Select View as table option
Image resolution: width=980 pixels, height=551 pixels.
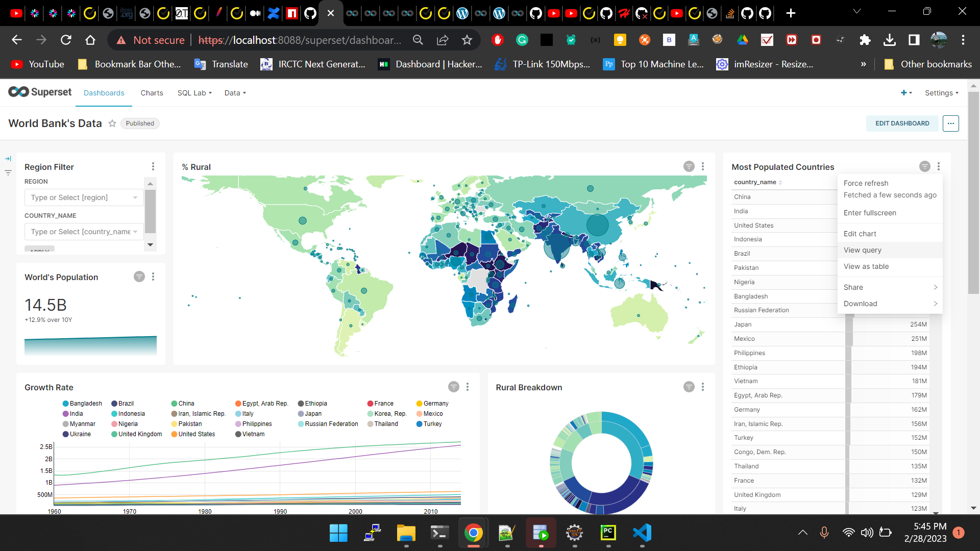pyautogui.click(x=890, y=266)
